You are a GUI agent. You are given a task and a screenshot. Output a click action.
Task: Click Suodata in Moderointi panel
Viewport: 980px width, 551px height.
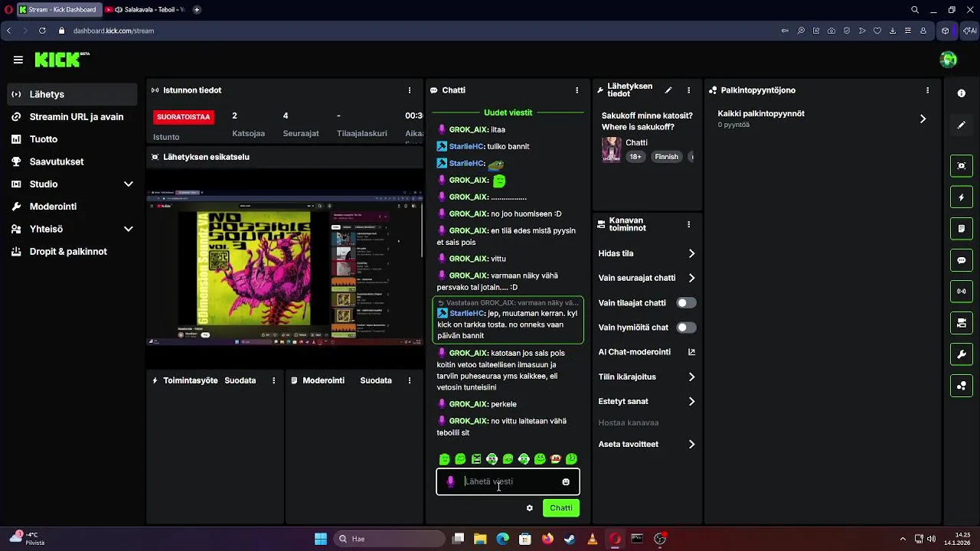[376, 380]
